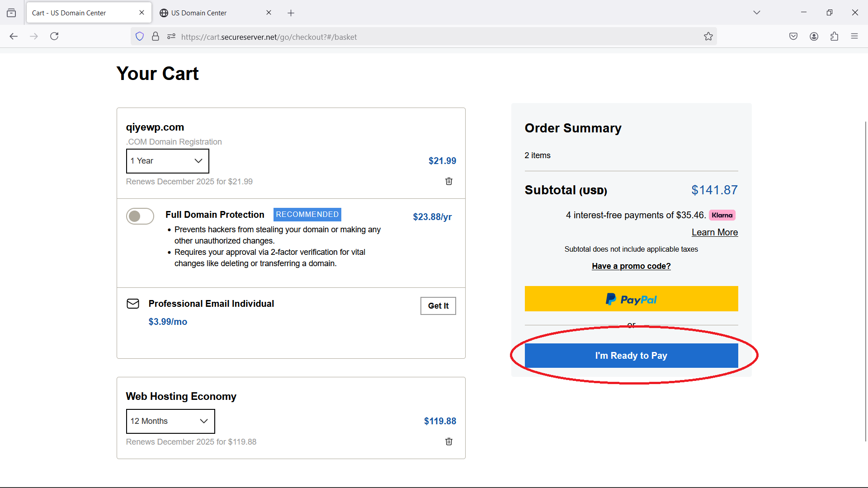Delete qiyewp.com domain from cart

(448, 181)
